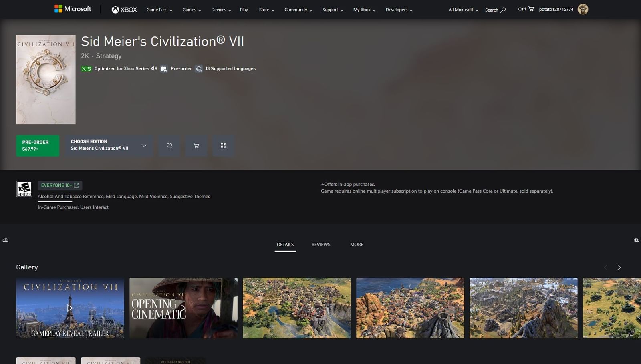This screenshot has height=364, width=641.
Task: Open the EVERYONE 10+ rating link
Action: pyautogui.click(x=59, y=185)
